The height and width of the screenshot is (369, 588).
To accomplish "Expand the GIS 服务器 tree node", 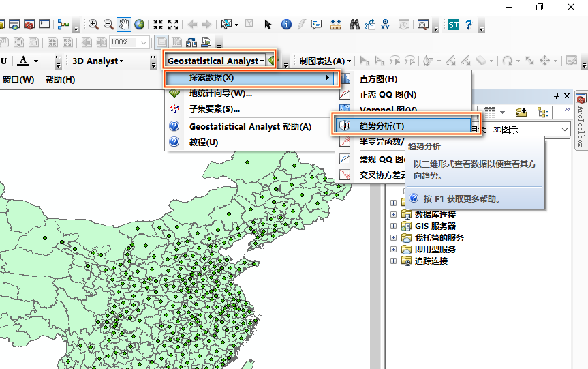I will (393, 226).
